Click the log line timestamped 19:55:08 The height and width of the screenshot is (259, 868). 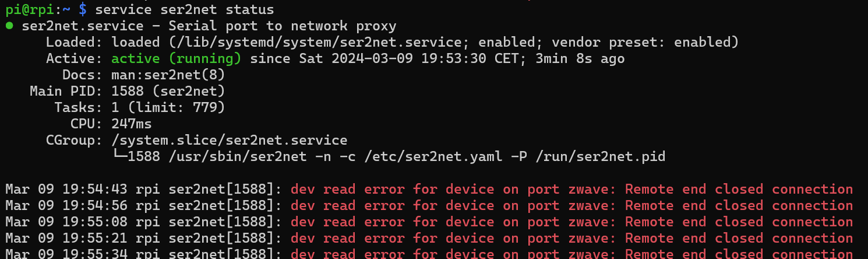pyautogui.click(x=429, y=222)
